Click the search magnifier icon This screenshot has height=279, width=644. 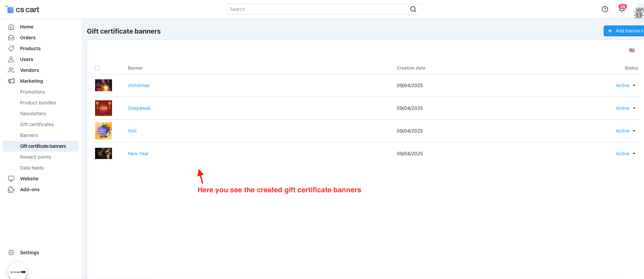[x=413, y=9]
